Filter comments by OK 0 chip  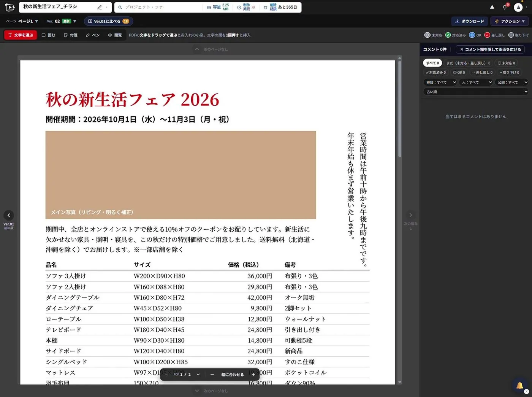(x=459, y=72)
